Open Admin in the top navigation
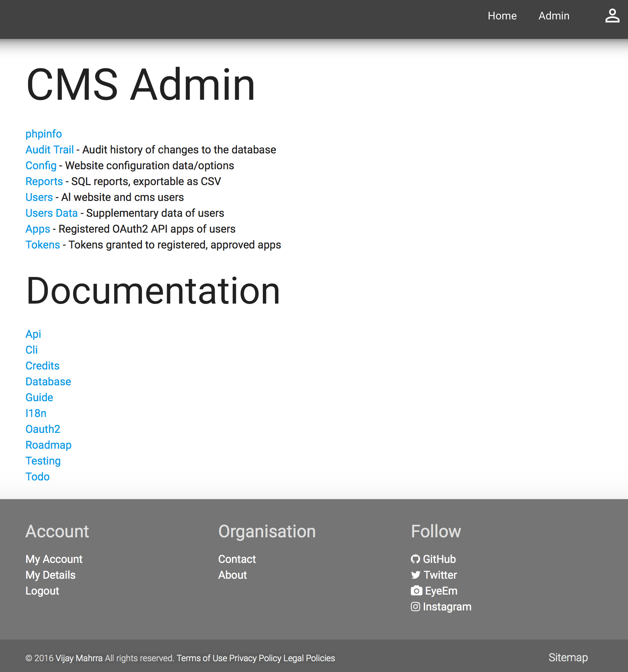 (554, 16)
